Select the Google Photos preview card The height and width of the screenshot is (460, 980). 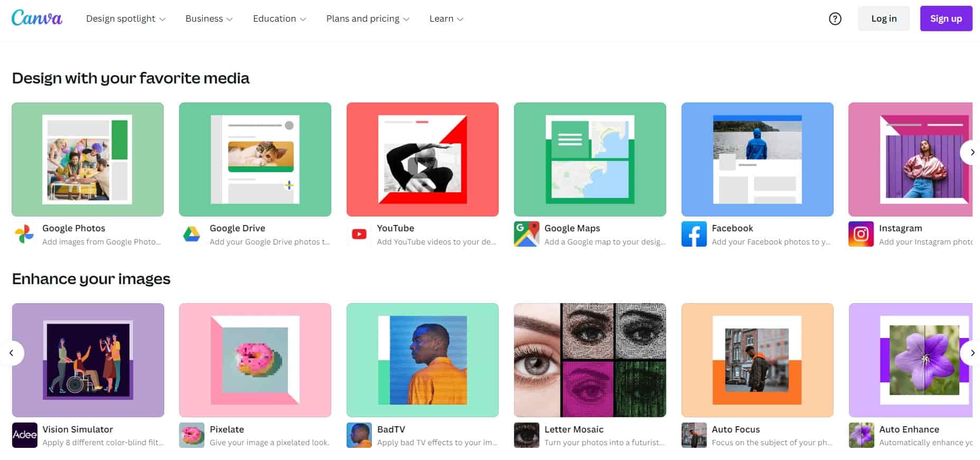88,159
